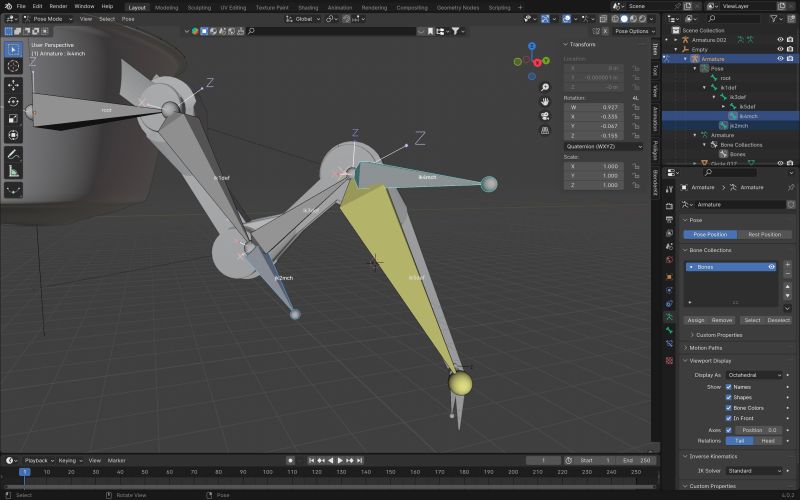Open Pose Options dropdown
The width and height of the screenshot is (800, 500).
634,31
